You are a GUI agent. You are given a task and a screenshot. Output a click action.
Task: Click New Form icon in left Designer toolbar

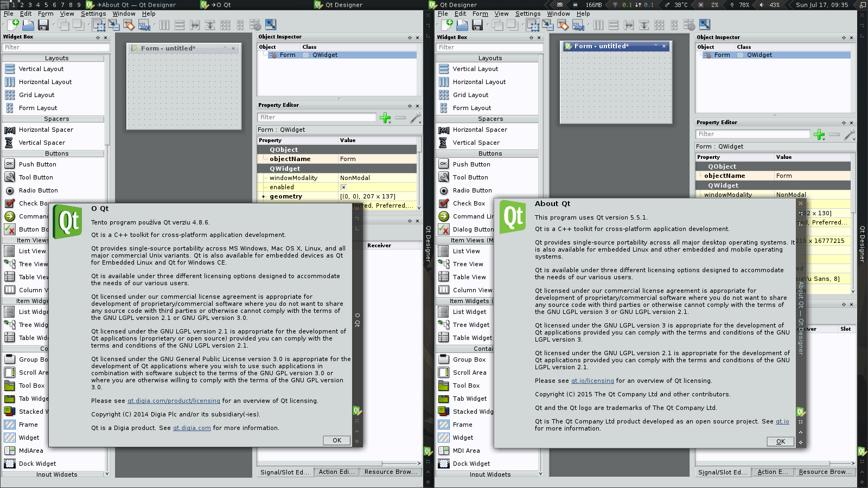click(x=13, y=24)
